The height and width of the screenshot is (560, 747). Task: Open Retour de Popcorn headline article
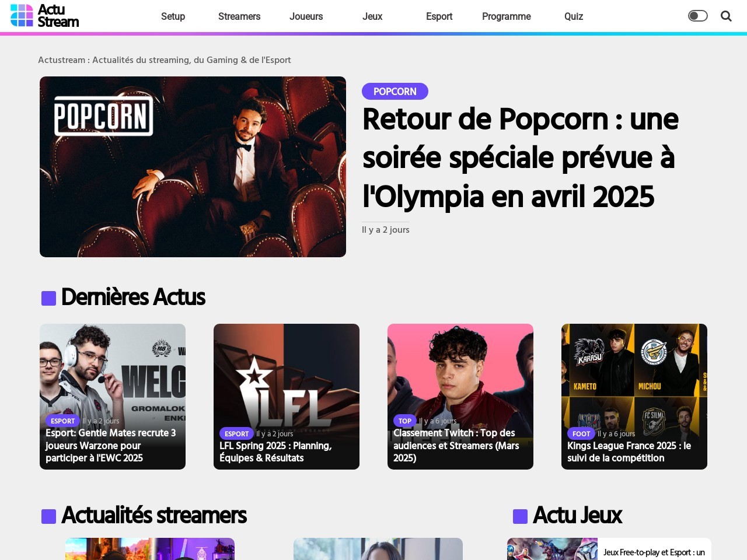point(520,157)
